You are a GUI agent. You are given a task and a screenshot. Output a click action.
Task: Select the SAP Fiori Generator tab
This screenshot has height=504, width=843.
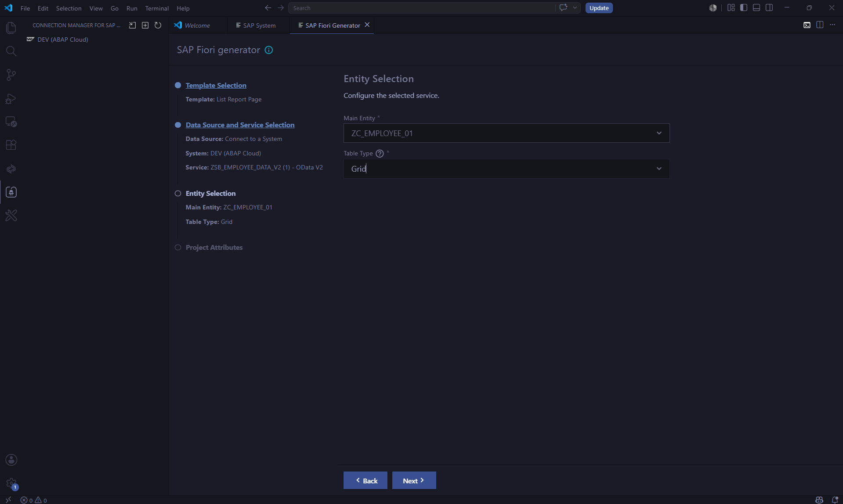coord(333,25)
